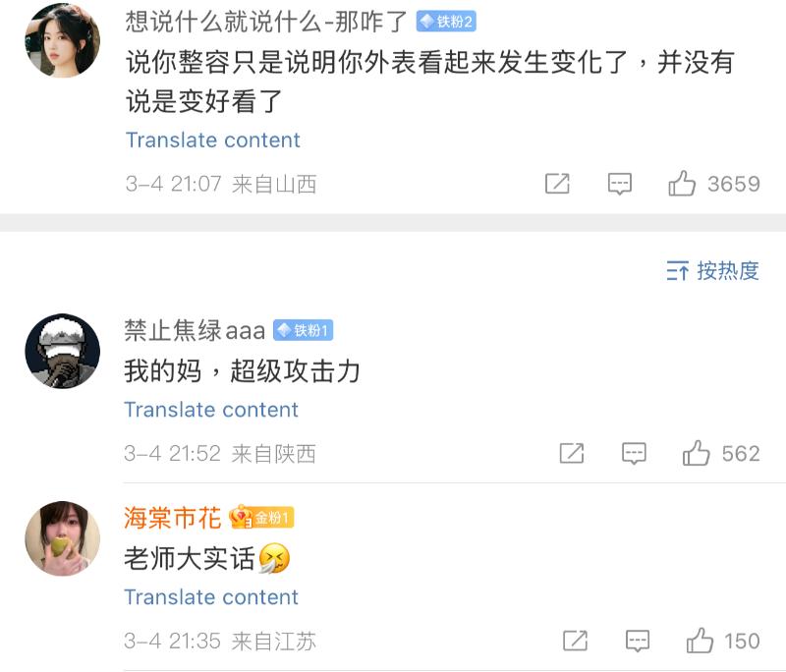786x672 pixels.
Task: Share the 老师大实话 comment
Action: (x=576, y=641)
